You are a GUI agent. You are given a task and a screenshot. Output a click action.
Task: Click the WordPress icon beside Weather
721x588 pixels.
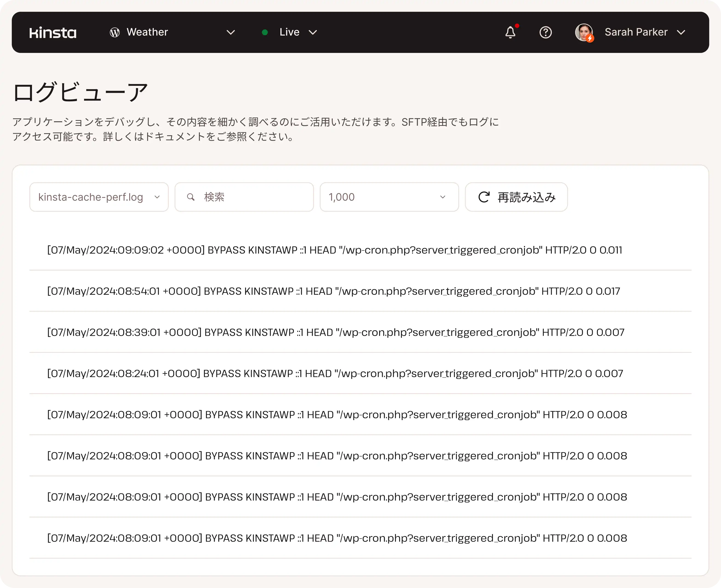coord(114,33)
